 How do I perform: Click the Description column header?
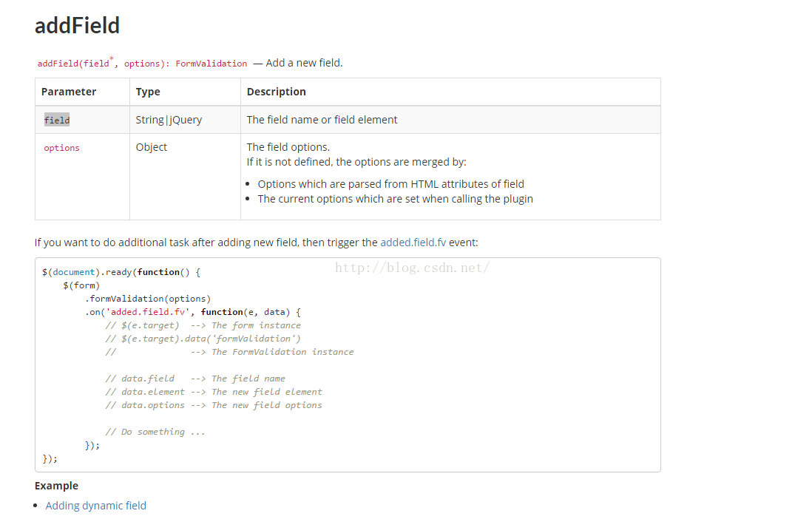(276, 92)
